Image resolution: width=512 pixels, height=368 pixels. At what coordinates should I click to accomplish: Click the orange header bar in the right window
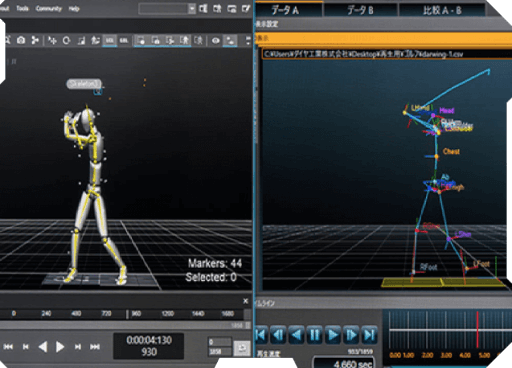click(383, 39)
